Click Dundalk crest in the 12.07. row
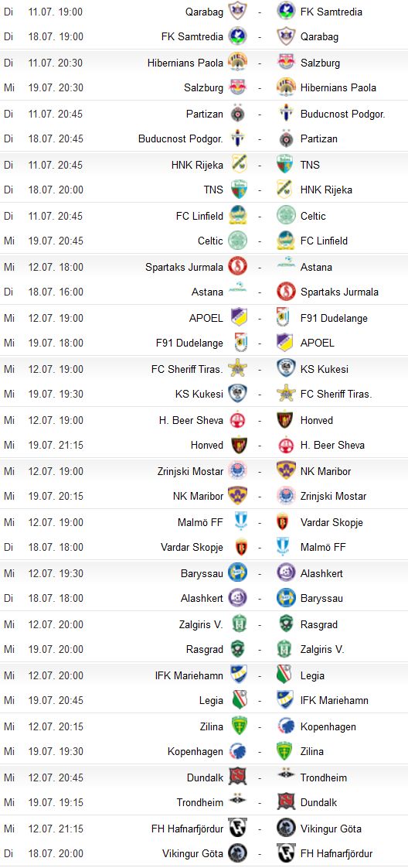Viewport: 408px width, 868px height. click(x=238, y=777)
